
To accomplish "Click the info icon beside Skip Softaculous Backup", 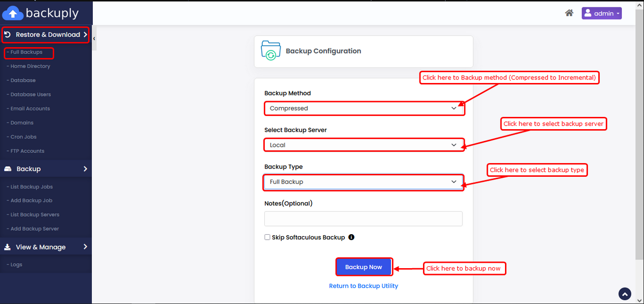I will tap(351, 237).
